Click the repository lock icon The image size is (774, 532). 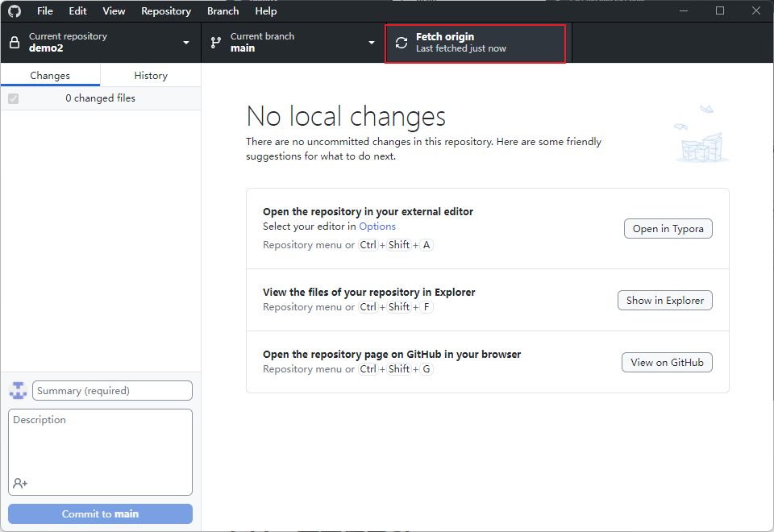(15, 43)
